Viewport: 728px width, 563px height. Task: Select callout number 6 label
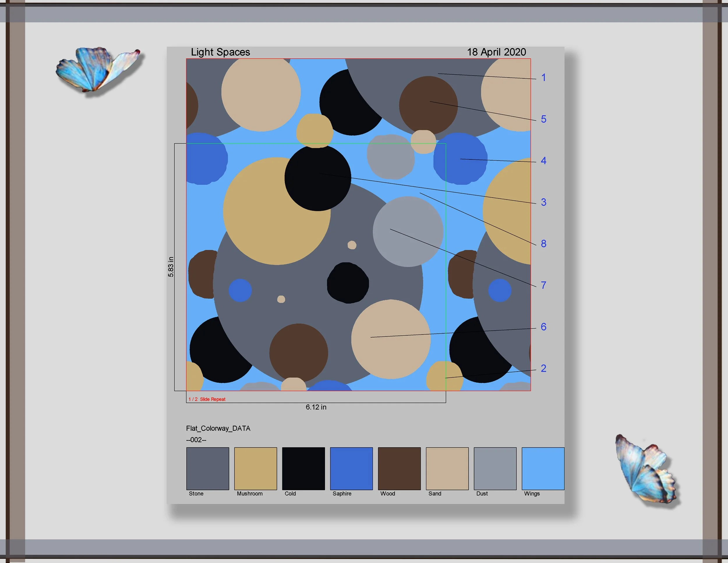coord(543,327)
